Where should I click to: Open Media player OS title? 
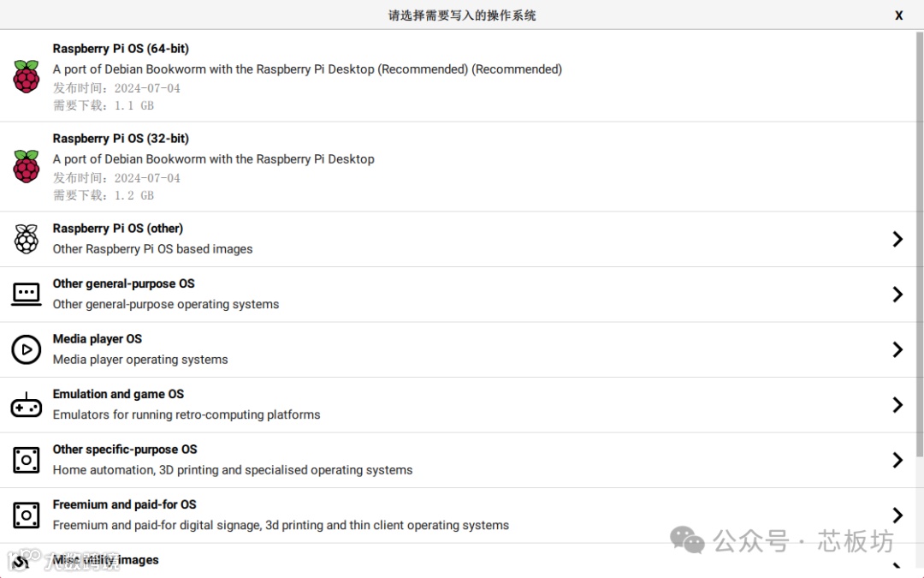coord(98,339)
